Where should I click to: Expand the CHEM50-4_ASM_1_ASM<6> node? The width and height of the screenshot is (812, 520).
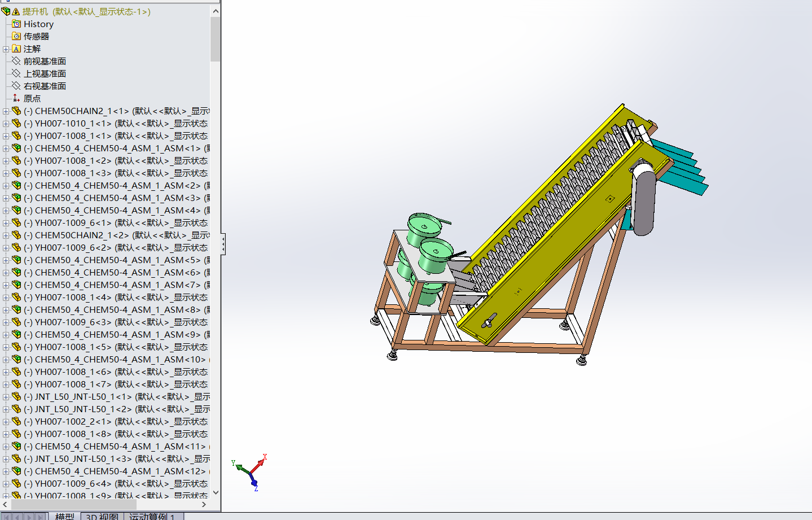pos(6,273)
